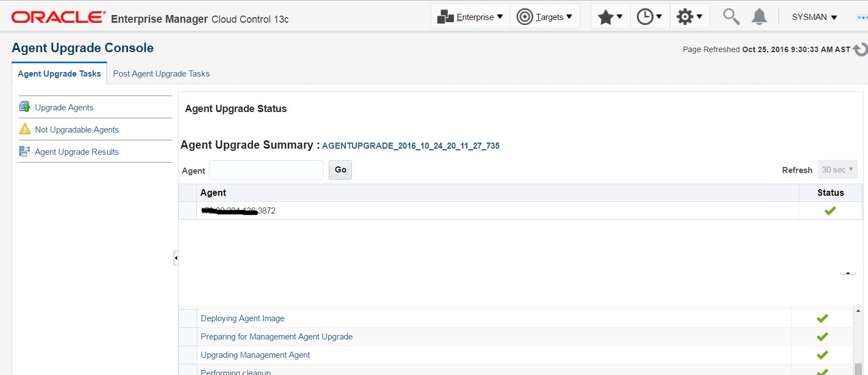Open Performing cleanup step
This screenshot has width=868, height=375.
coord(236,372)
